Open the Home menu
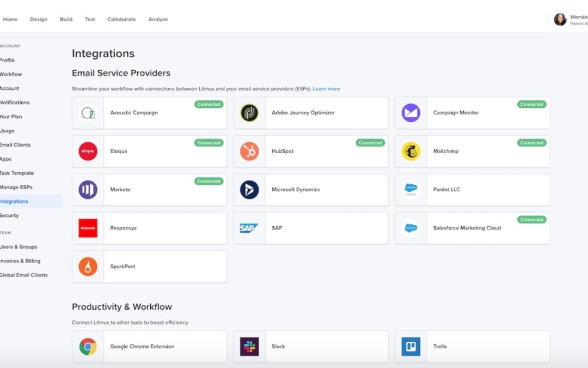The height and width of the screenshot is (368, 588). click(x=10, y=19)
